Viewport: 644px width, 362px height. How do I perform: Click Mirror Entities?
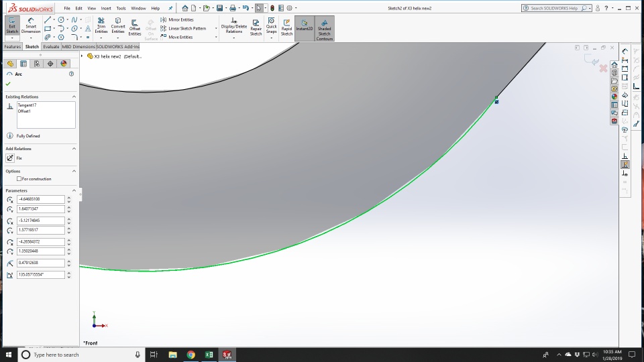click(177, 19)
